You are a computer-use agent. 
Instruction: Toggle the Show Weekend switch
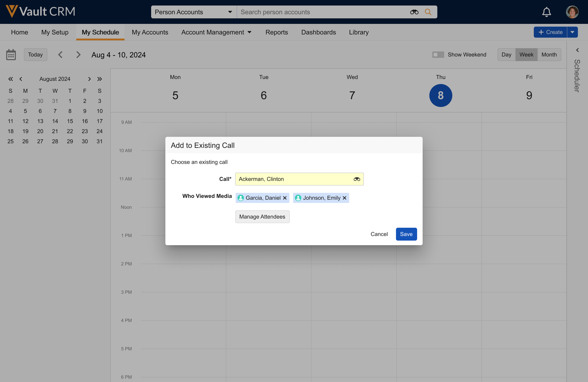tap(438, 55)
